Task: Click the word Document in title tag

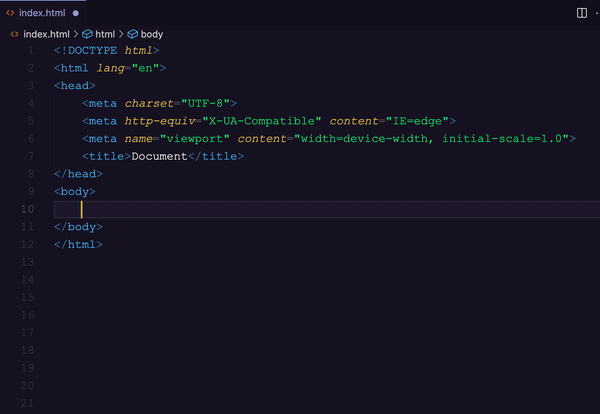Action: [159, 156]
